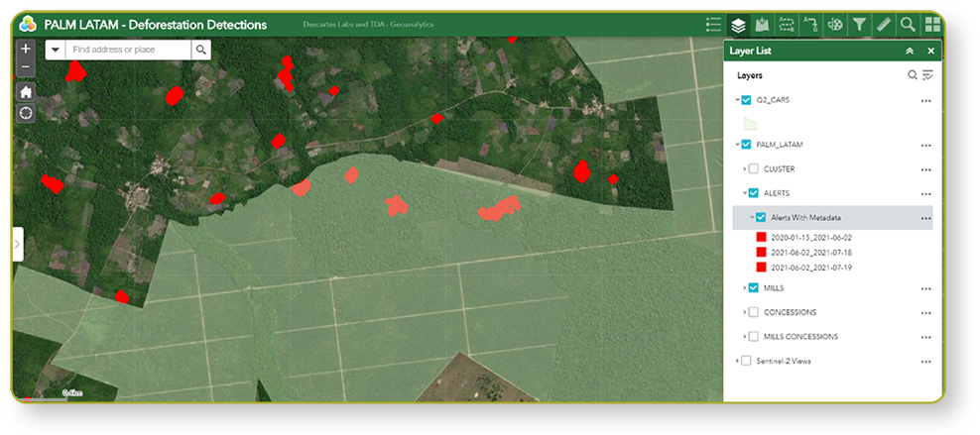Open the Filter funnel tool
This screenshot has width=980, height=435.
tap(859, 25)
